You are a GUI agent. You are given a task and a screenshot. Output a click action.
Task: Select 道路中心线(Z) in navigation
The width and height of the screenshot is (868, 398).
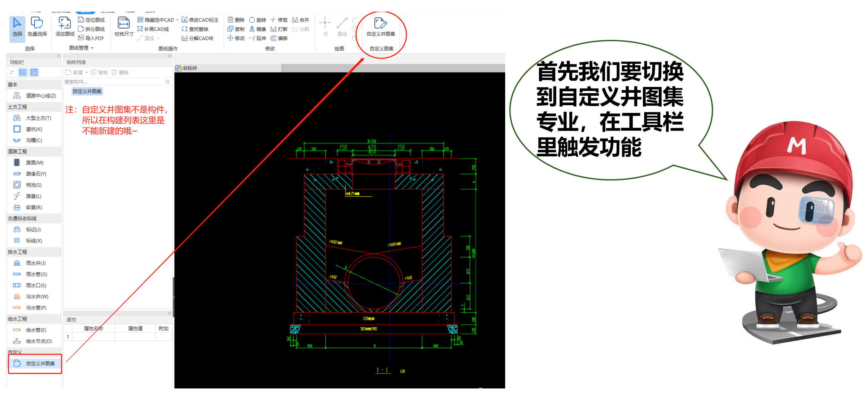(x=35, y=96)
